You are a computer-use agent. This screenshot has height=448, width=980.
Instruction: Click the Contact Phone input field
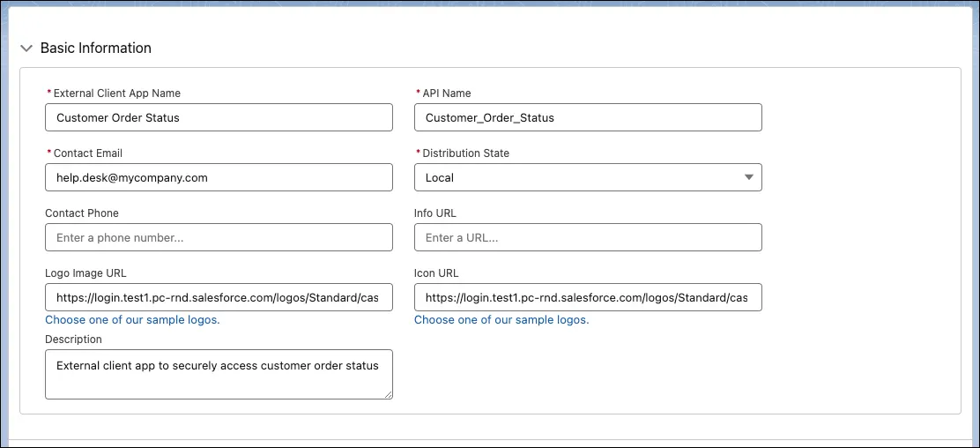pos(219,238)
